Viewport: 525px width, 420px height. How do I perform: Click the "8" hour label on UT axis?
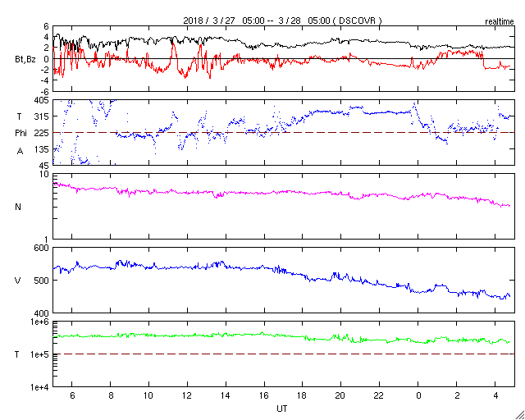(110, 395)
